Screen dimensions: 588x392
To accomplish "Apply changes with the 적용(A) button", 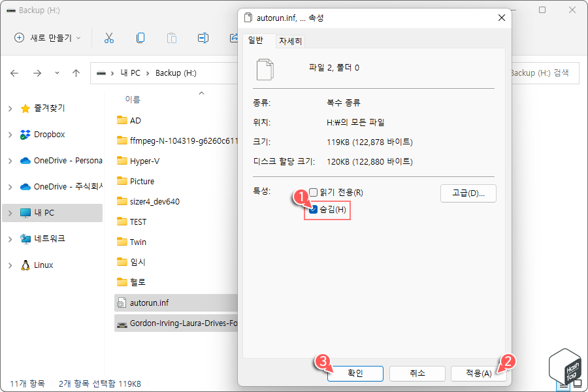I will pyautogui.click(x=479, y=373).
